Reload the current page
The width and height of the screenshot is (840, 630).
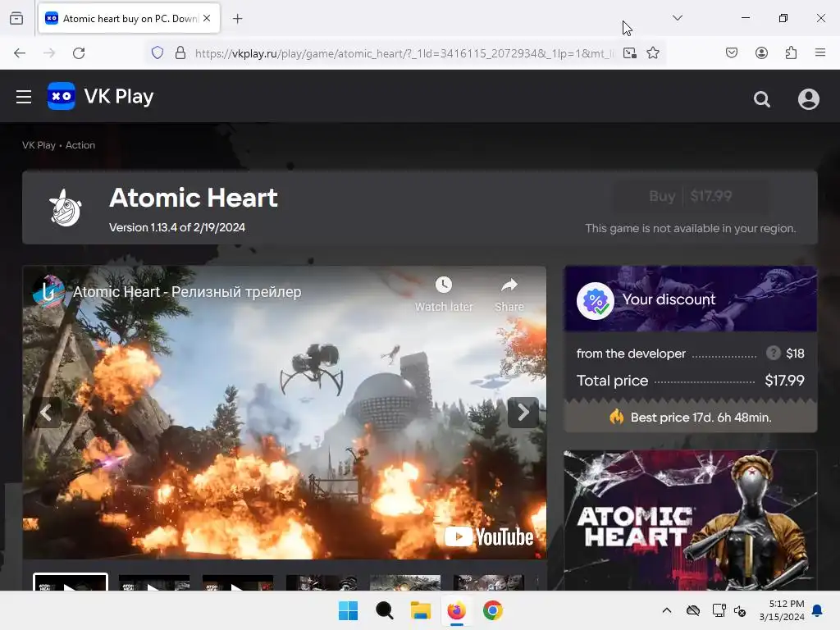click(x=79, y=53)
